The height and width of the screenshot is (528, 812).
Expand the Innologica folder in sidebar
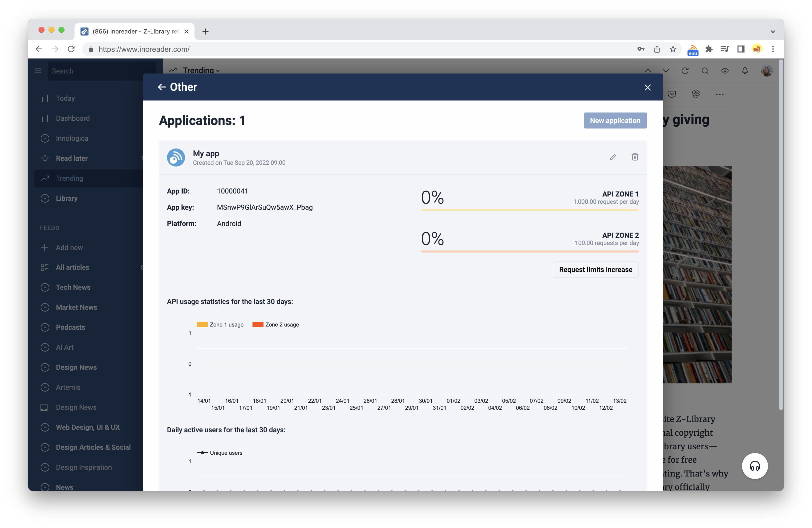click(45, 138)
